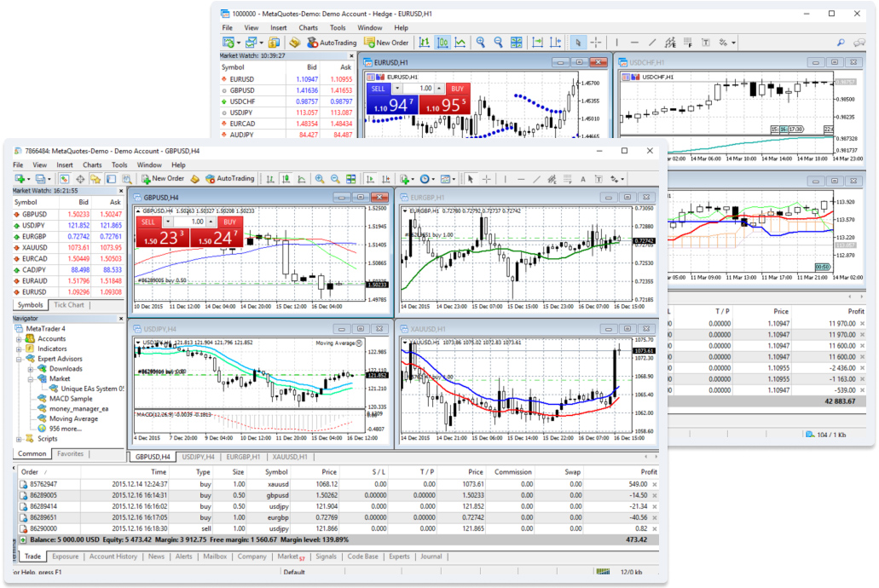Click search magnifier in EURUSD,H1 window toolbar
This screenshot has height=588, width=879.
[841, 42]
